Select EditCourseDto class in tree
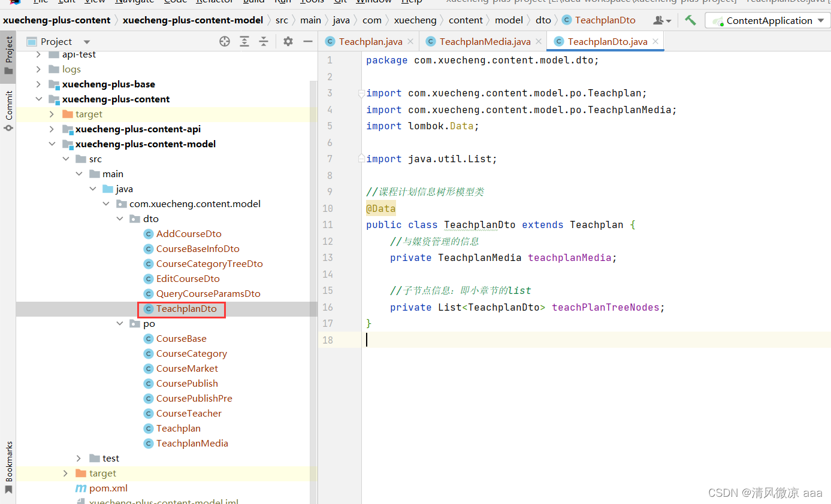This screenshot has width=831, height=504. tap(188, 278)
